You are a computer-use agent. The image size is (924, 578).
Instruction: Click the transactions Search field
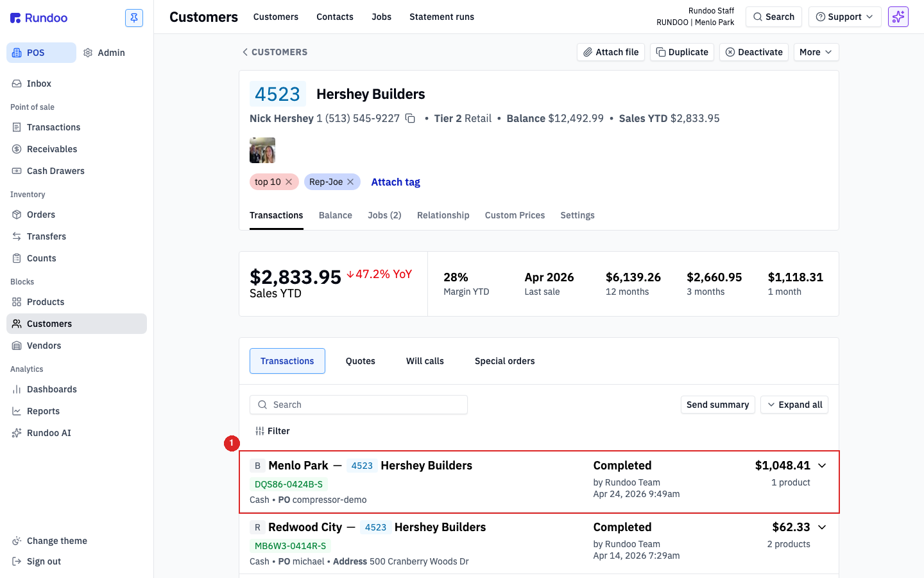pos(359,405)
